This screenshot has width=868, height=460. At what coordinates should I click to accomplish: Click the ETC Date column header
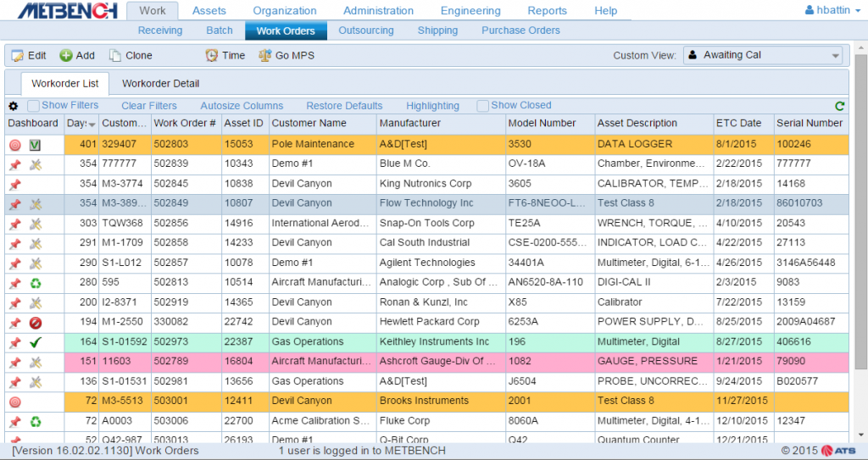[x=743, y=124]
